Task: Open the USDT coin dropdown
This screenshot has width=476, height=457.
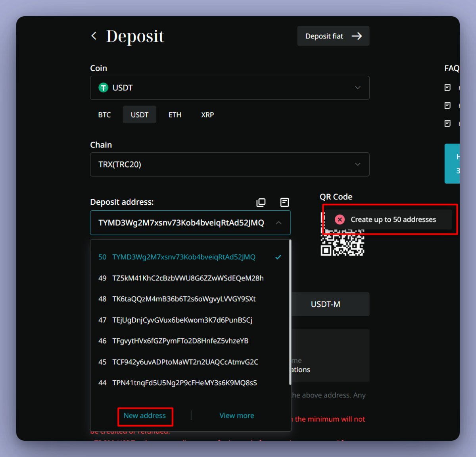Action: coord(230,88)
